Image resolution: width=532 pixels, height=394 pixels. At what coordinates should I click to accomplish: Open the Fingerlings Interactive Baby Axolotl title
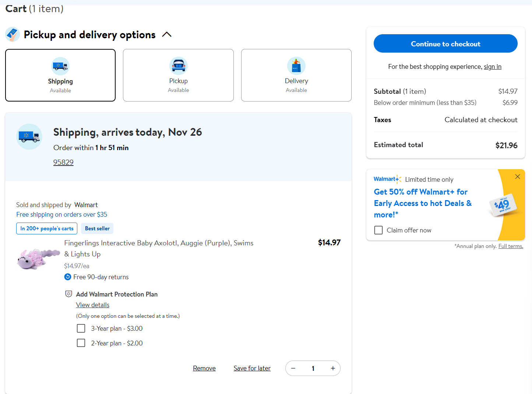pyautogui.click(x=159, y=248)
